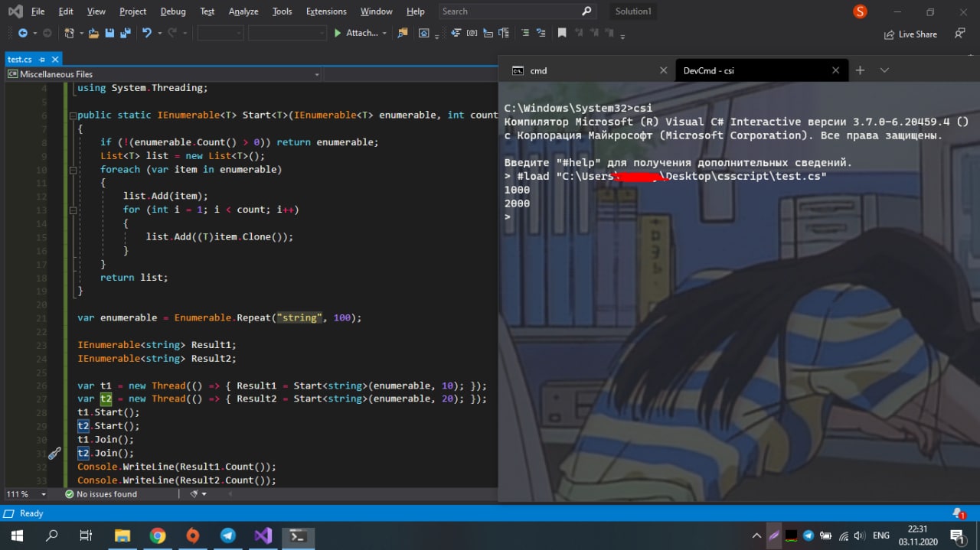The height and width of the screenshot is (550, 980).
Task: Click the Navigate Backward arrow icon
Action: point(22,33)
